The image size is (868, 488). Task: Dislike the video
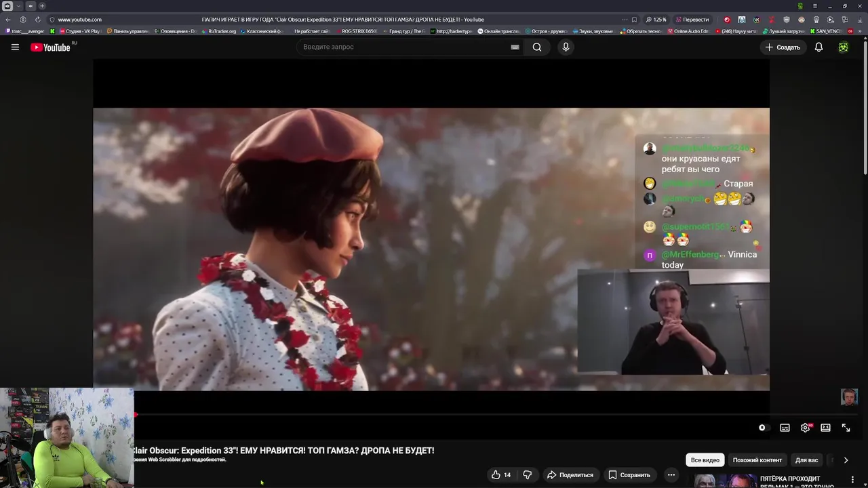click(x=527, y=475)
